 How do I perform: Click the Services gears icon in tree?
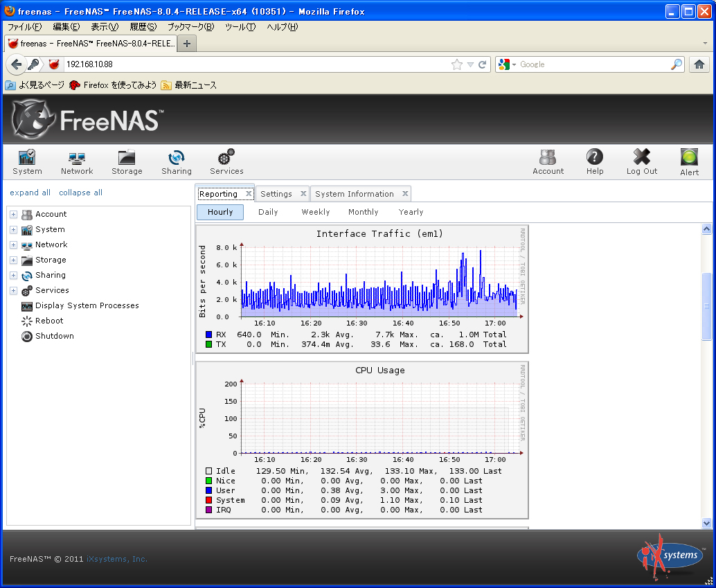click(27, 291)
